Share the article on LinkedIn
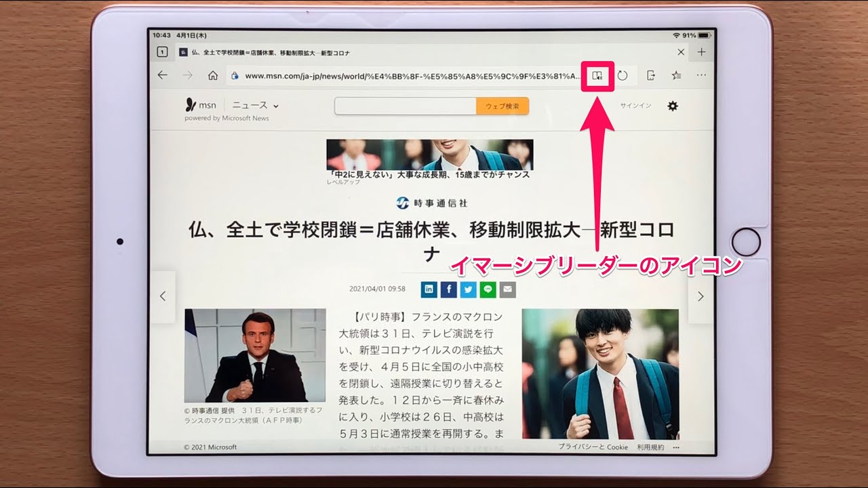The image size is (868, 488). pos(429,289)
